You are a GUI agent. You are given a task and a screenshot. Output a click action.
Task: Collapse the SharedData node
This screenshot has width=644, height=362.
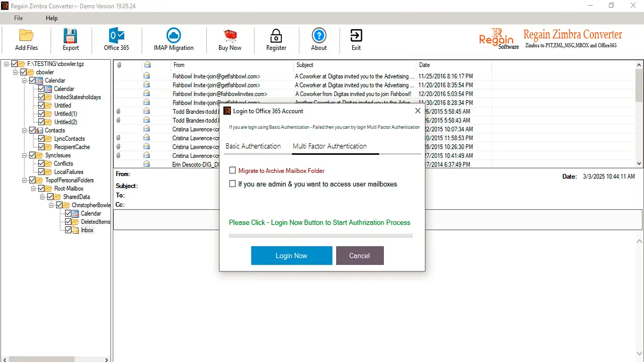coord(43,197)
